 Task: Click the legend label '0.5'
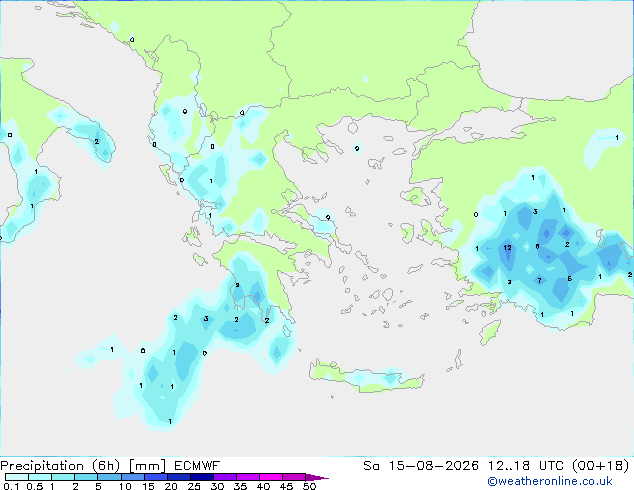pyautogui.click(x=35, y=486)
